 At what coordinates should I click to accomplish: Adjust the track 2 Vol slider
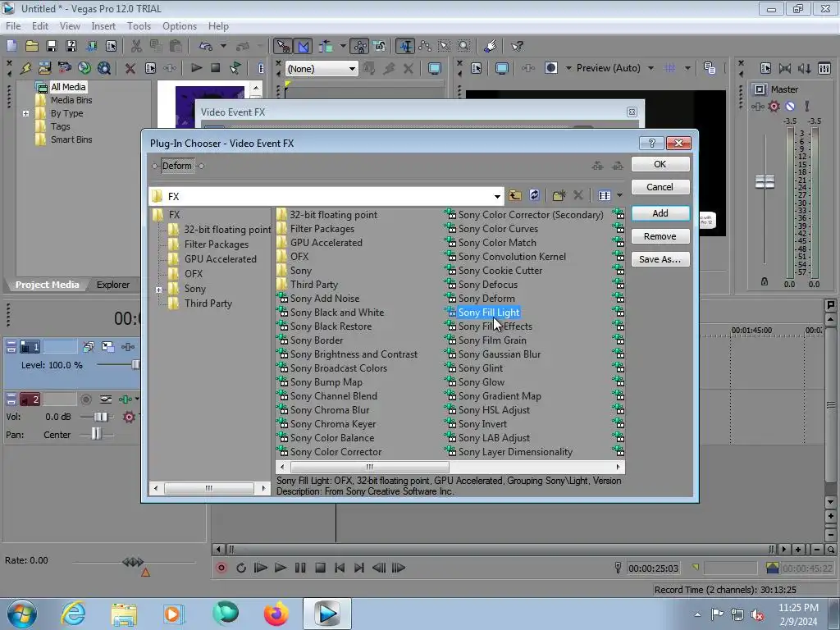(99, 417)
